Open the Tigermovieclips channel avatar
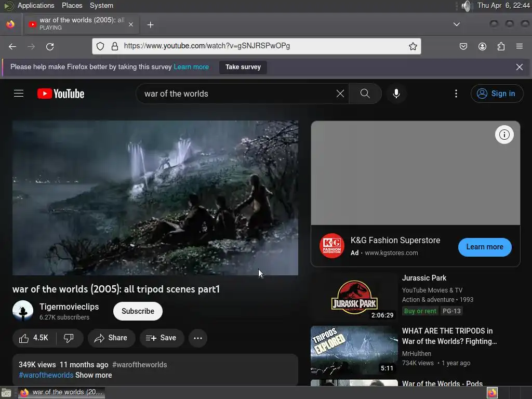This screenshot has width=532, height=399. point(23,311)
